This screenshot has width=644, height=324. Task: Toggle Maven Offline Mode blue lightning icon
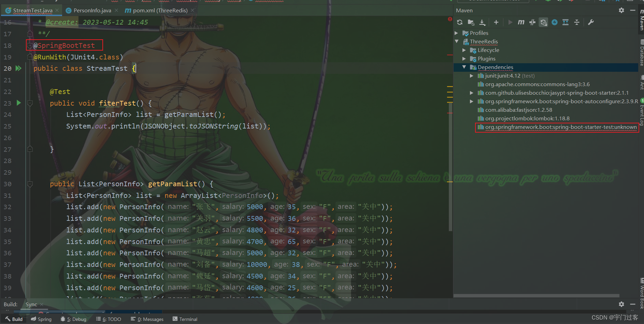point(554,22)
